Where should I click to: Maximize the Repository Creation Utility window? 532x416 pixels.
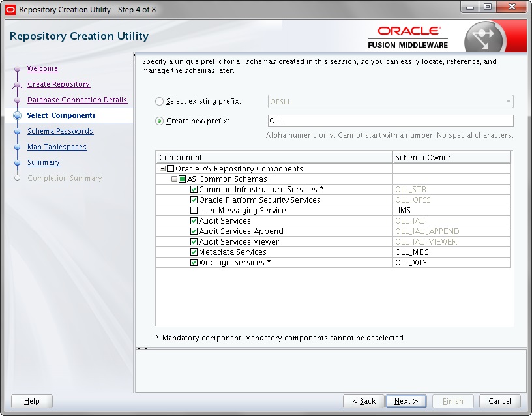[488, 7]
